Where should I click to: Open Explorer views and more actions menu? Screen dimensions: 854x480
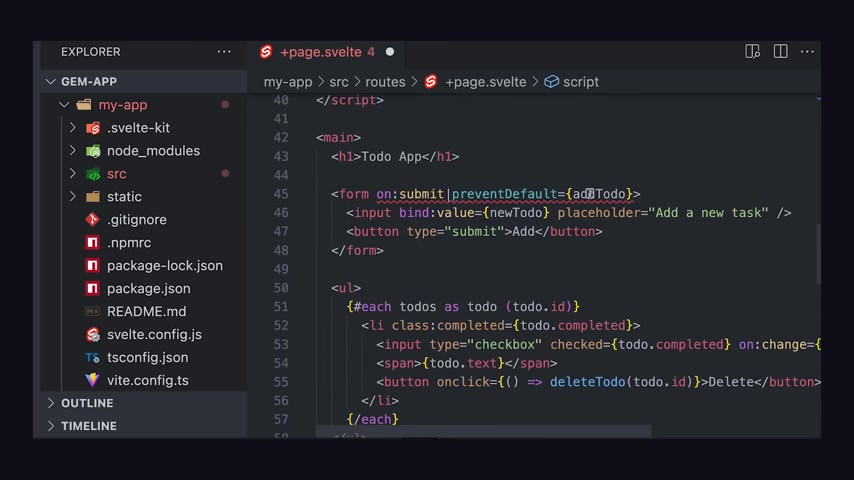[224, 52]
